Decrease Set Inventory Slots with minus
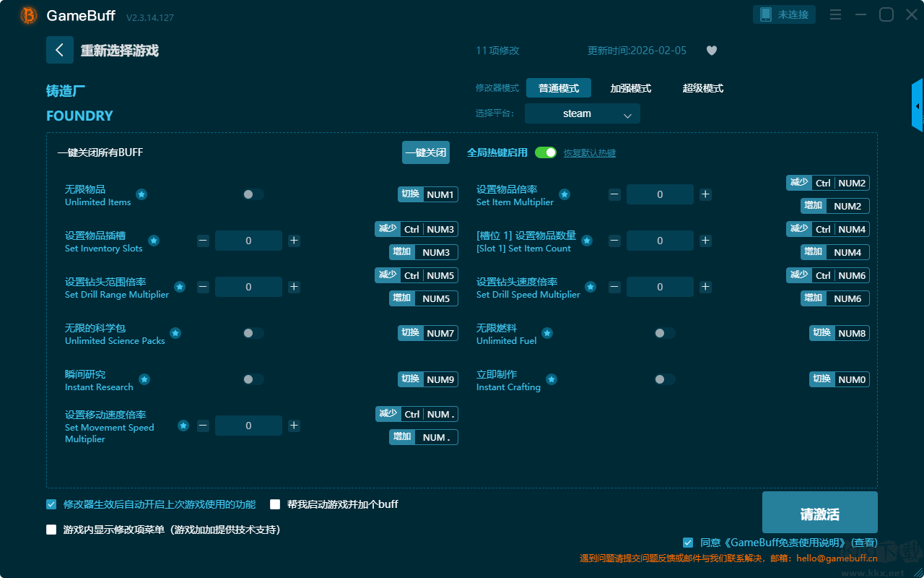Screen dimensions: 924x578 click(x=203, y=241)
